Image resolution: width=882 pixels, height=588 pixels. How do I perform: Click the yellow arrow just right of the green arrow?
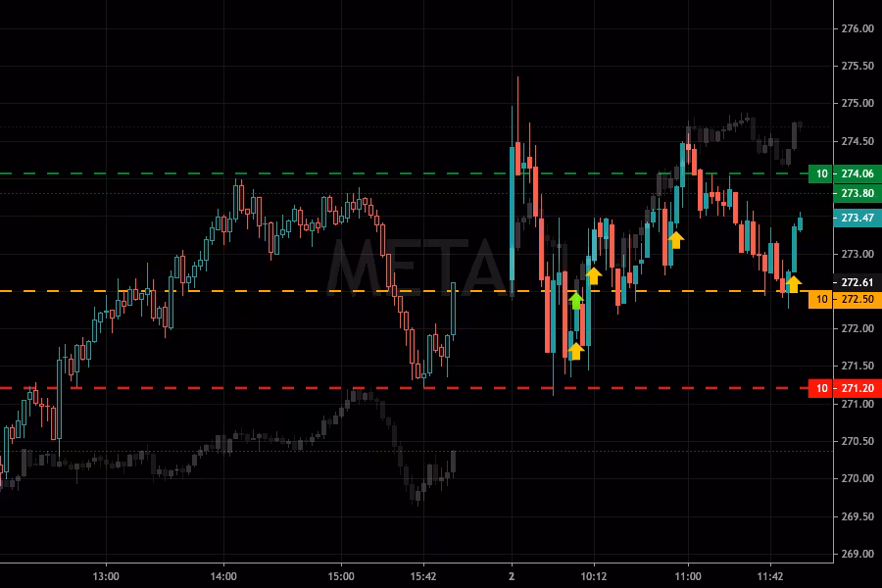(x=594, y=275)
